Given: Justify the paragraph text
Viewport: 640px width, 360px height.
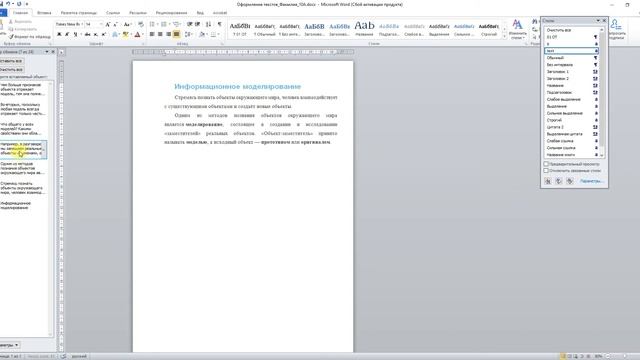Looking at the screenshot, I should (x=176, y=34).
